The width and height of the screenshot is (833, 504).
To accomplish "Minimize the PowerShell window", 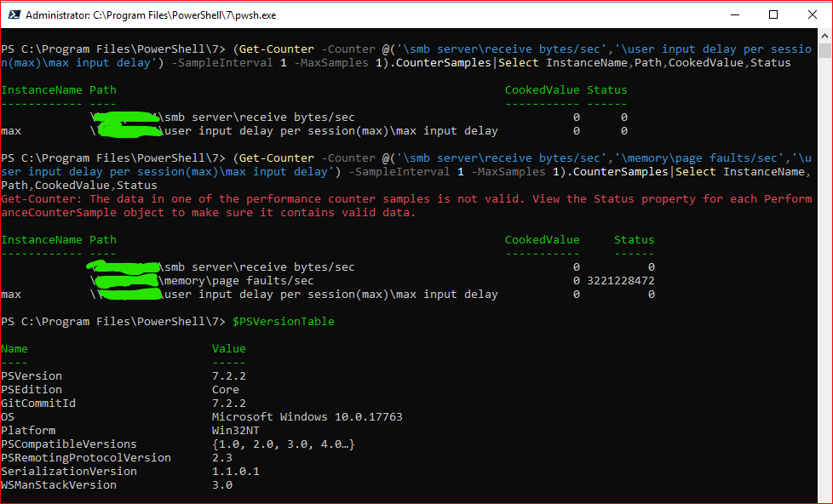I will [735, 14].
